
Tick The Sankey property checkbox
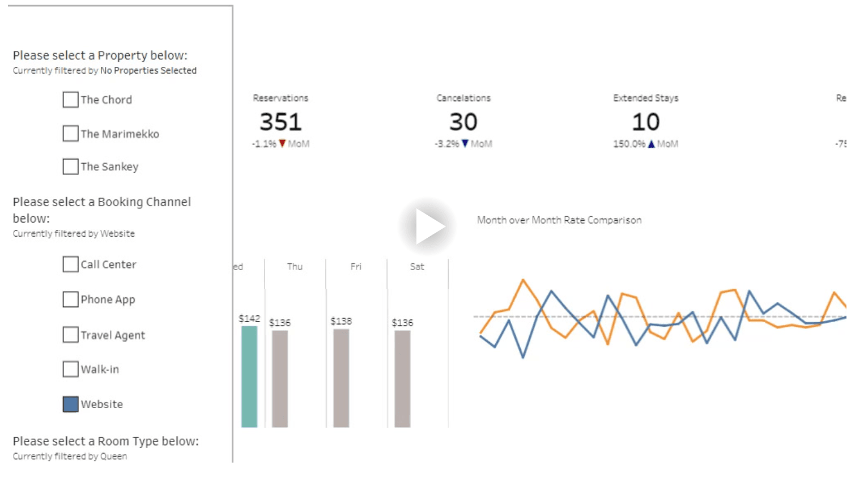[x=71, y=166]
